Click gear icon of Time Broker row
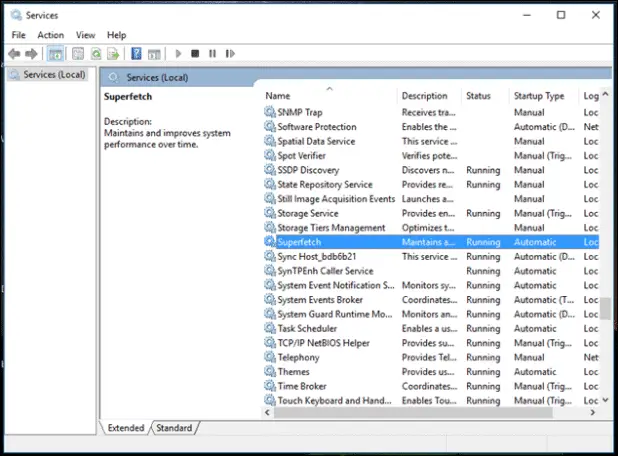This screenshot has width=618, height=456. [x=270, y=386]
